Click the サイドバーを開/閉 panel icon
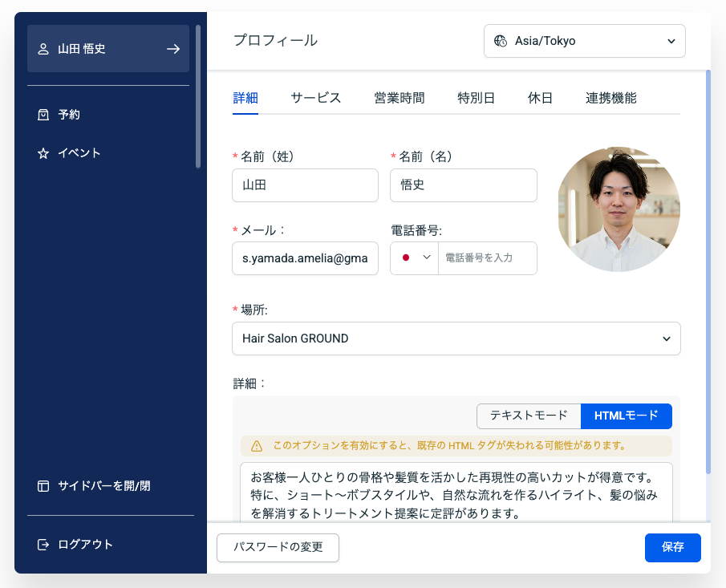726x588 pixels. coord(43,486)
